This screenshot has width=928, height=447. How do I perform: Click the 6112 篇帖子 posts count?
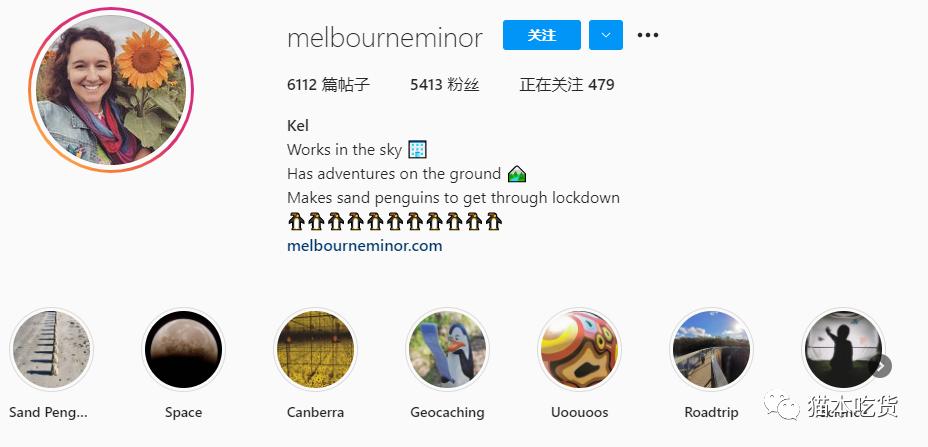[328, 85]
